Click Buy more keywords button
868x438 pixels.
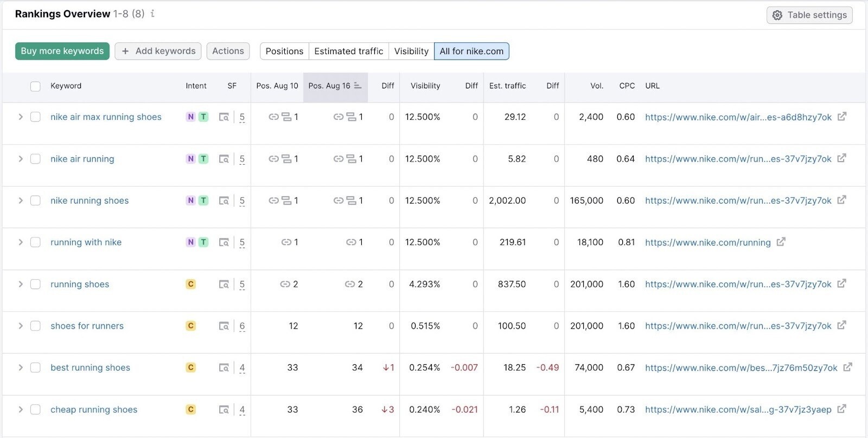[62, 51]
